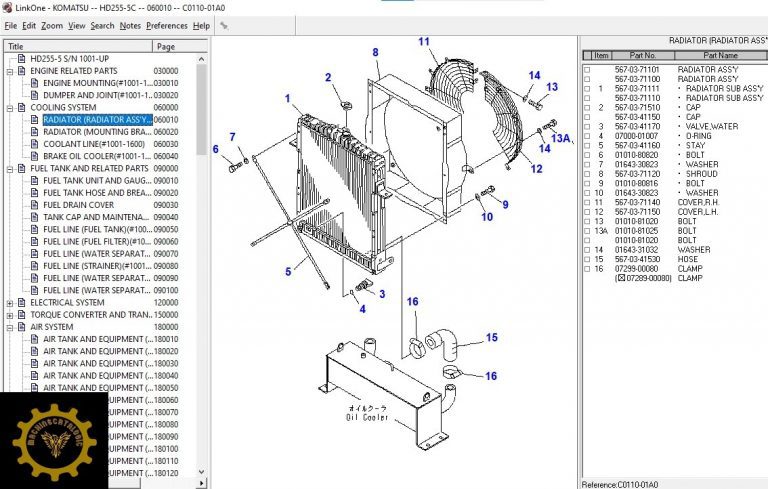Viewport: 768px width, 489px height.
Task: Click the LinkOne app icon in title bar
Action: pos(7,7)
